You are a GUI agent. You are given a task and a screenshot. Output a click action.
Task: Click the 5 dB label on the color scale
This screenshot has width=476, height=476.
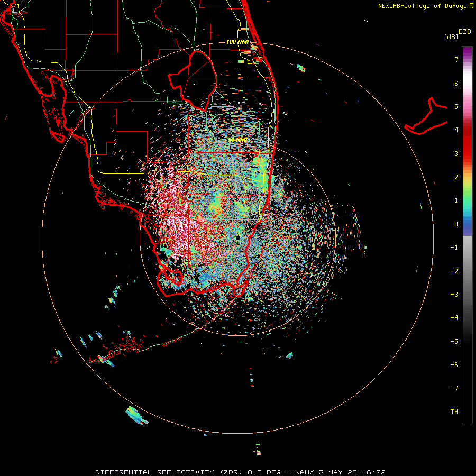coord(456,106)
